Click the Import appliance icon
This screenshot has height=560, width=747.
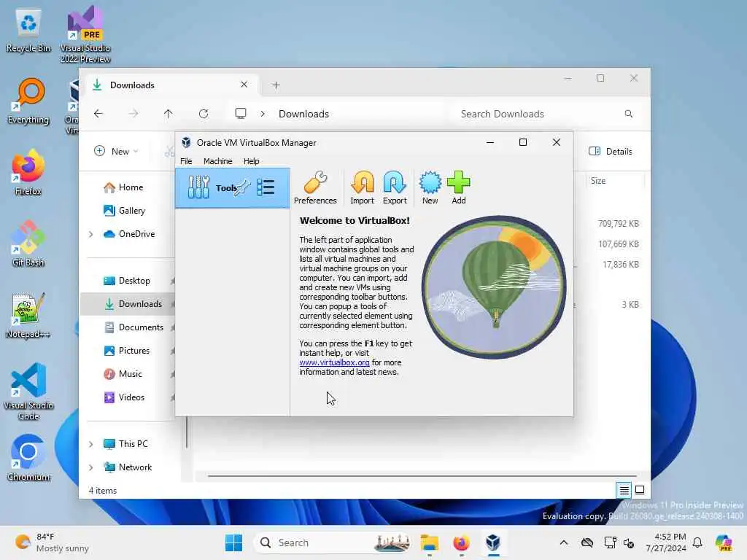coord(362,187)
